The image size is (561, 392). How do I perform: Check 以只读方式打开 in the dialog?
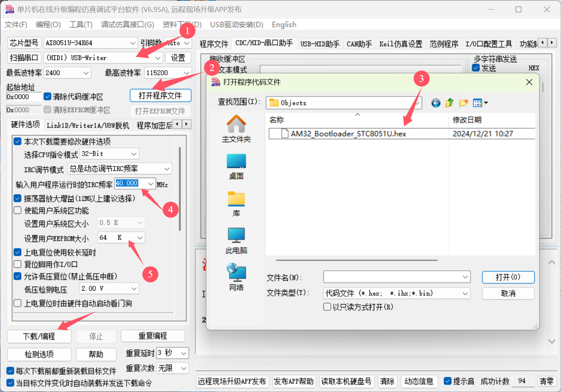pos(327,307)
